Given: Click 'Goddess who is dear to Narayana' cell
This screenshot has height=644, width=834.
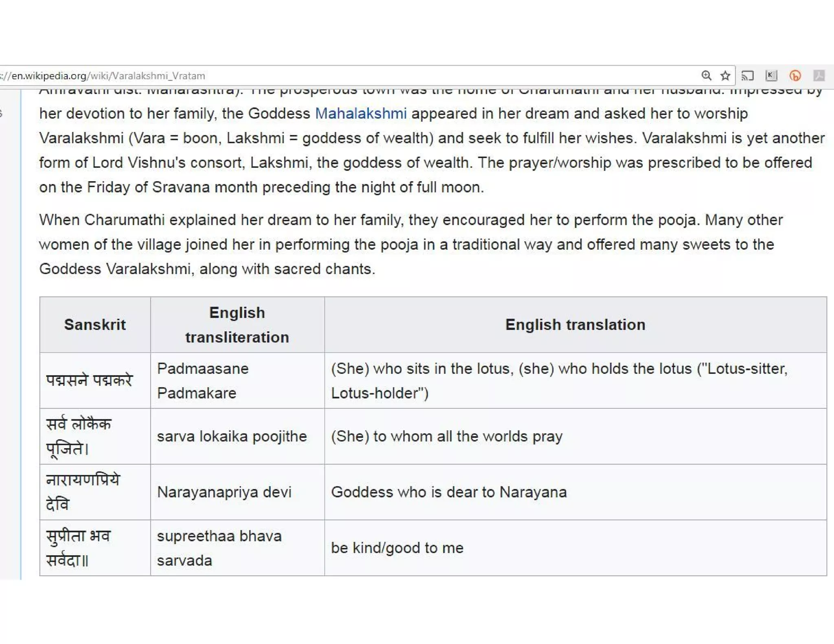Looking at the screenshot, I should point(449,492).
